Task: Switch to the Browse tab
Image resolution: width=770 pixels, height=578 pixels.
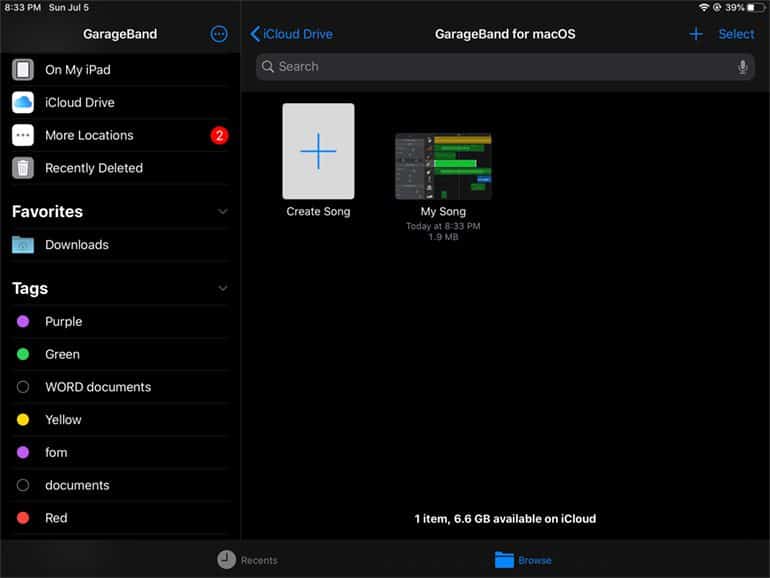Action: [523, 560]
